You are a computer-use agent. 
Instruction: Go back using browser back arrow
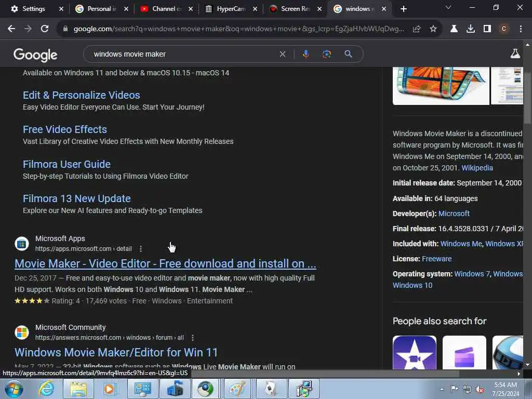tap(11, 29)
